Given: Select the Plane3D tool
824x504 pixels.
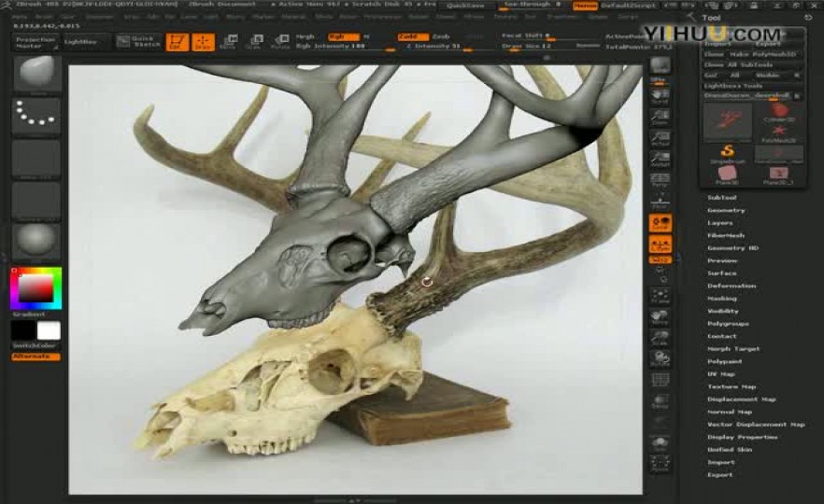Looking at the screenshot, I should click(727, 175).
